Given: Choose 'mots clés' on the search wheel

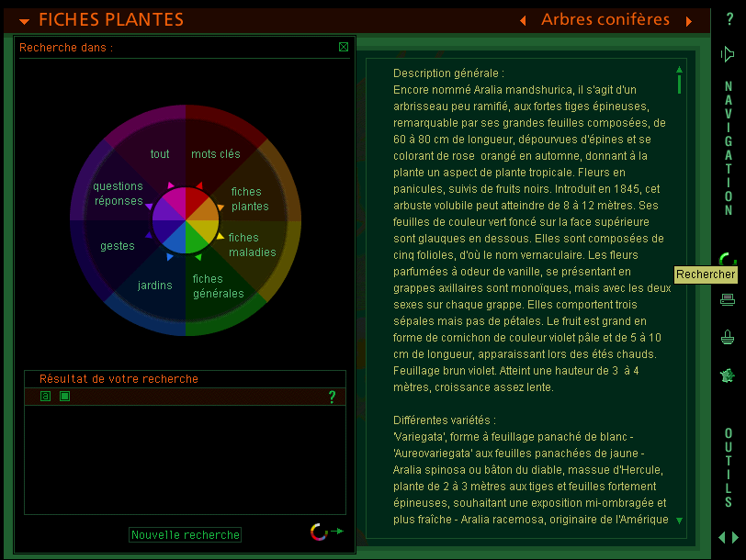Looking at the screenshot, I should point(215,154).
